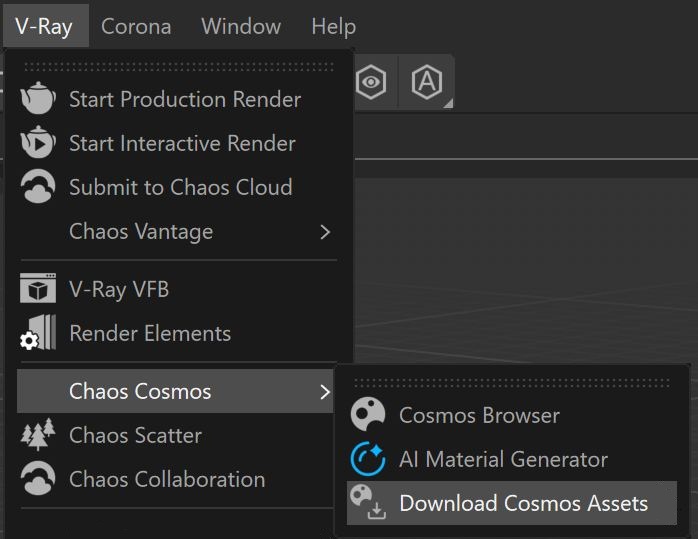698x539 pixels.
Task: Select the Chaos Collaboration entry
Action: 177,479
